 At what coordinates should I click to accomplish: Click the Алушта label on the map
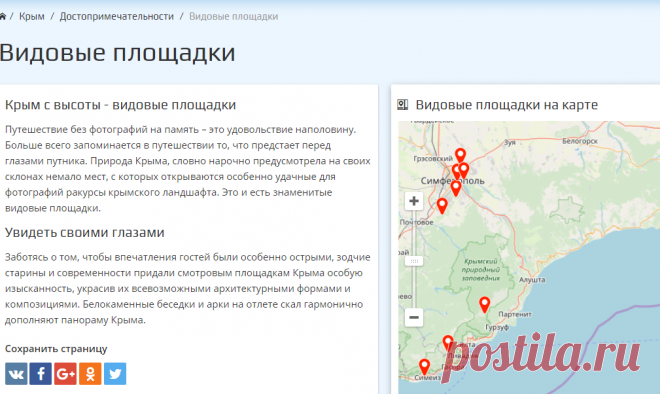(x=532, y=280)
